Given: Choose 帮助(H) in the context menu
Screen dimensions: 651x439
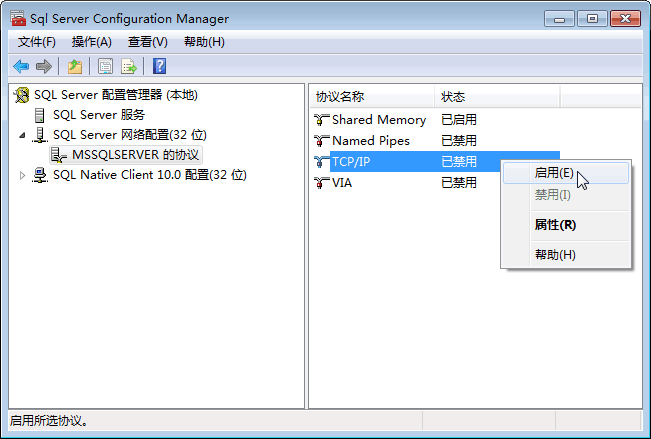Looking at the screenshot, I should [x=566, y=255].
